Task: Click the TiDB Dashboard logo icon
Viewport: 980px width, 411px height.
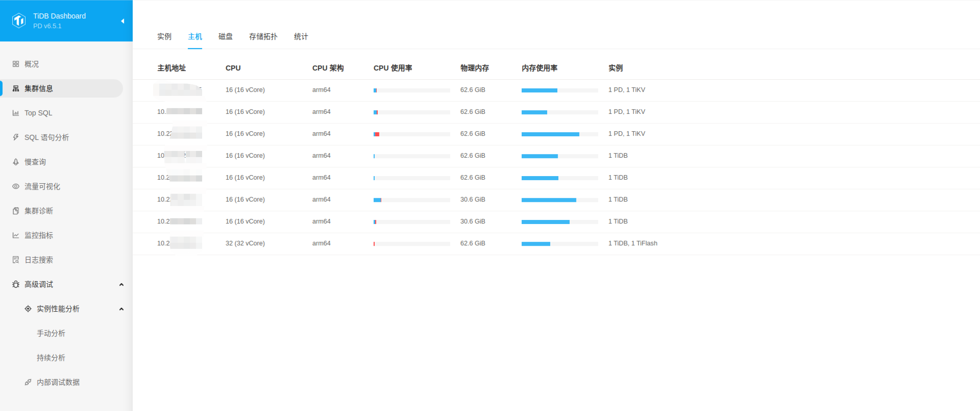Action: [19, 20]
